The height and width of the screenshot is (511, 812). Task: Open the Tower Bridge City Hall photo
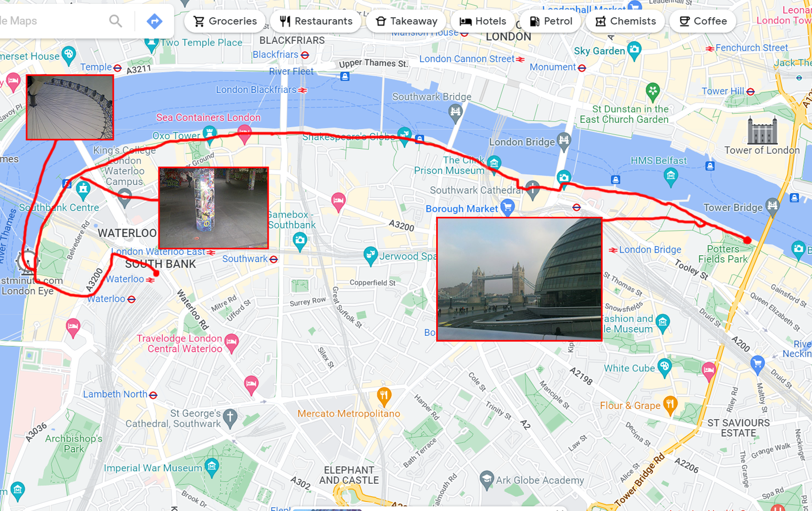(x=519, y=279)
